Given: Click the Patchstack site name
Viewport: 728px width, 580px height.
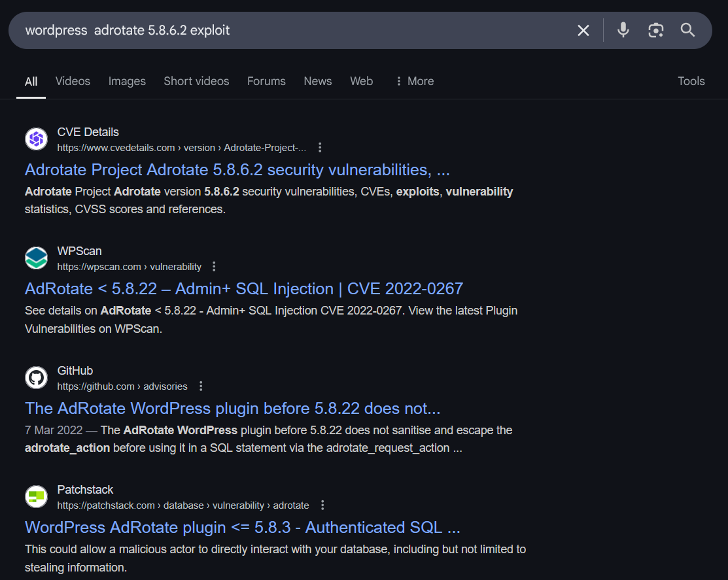Looking at the screenshot, I should 85,490.
